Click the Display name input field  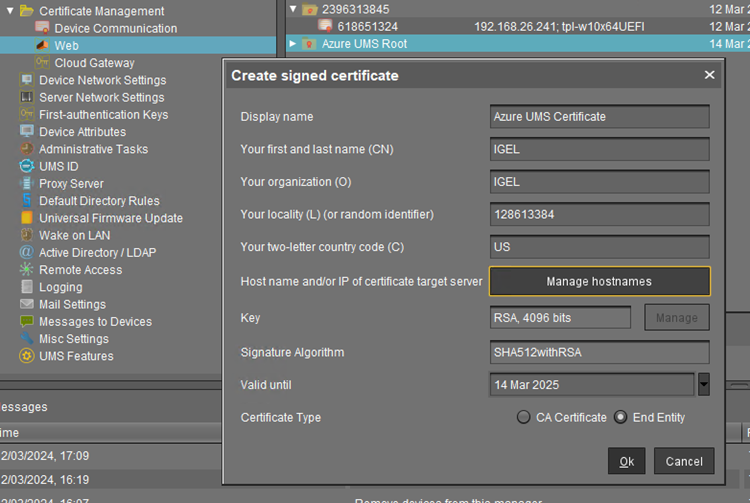pos(599,116)
